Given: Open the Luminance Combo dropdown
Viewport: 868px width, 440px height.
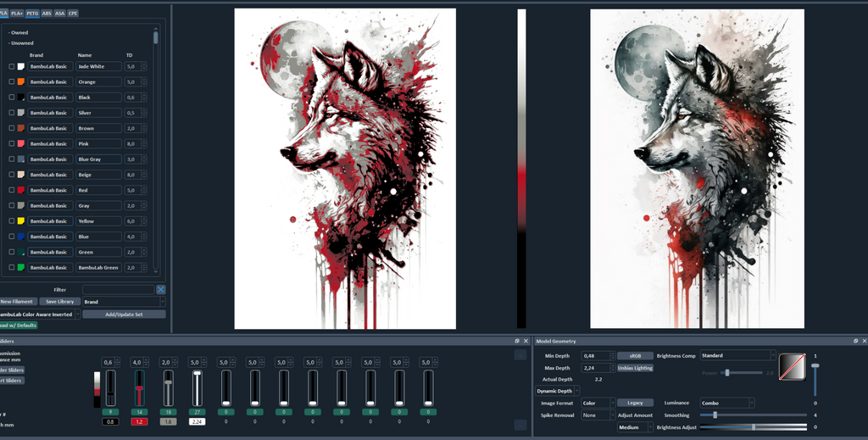Looking at the screenshot, I should coord(726,403).
